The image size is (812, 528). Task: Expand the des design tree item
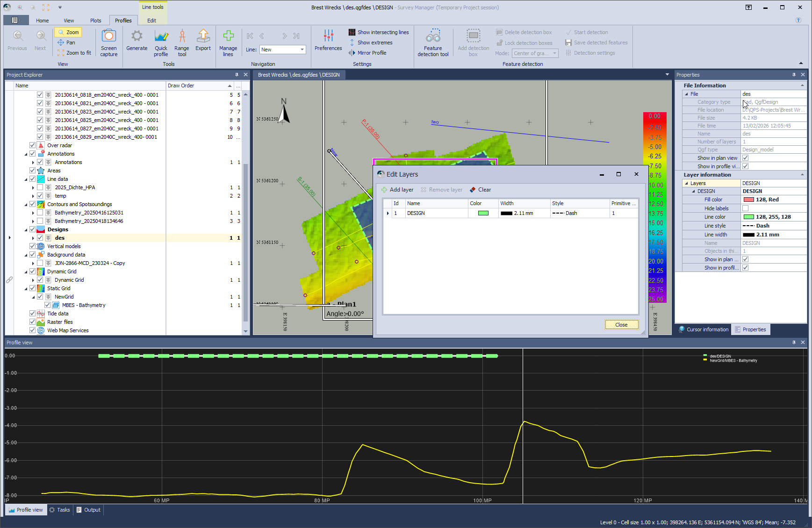pos(33,238)
